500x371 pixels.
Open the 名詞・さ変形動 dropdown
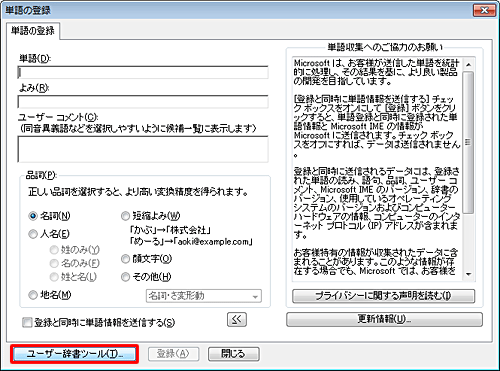[x=204, y=296]
